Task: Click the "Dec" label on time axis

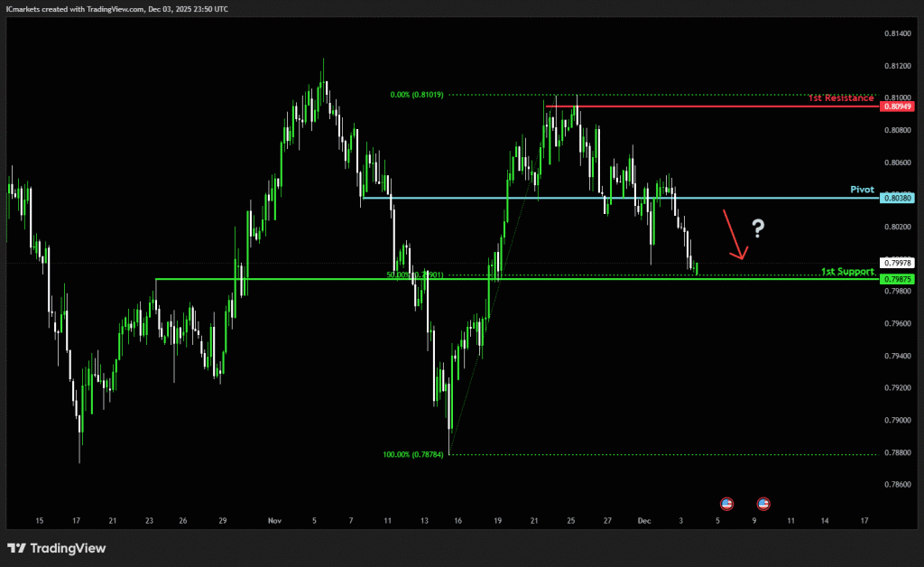Action: click(643, 521)
